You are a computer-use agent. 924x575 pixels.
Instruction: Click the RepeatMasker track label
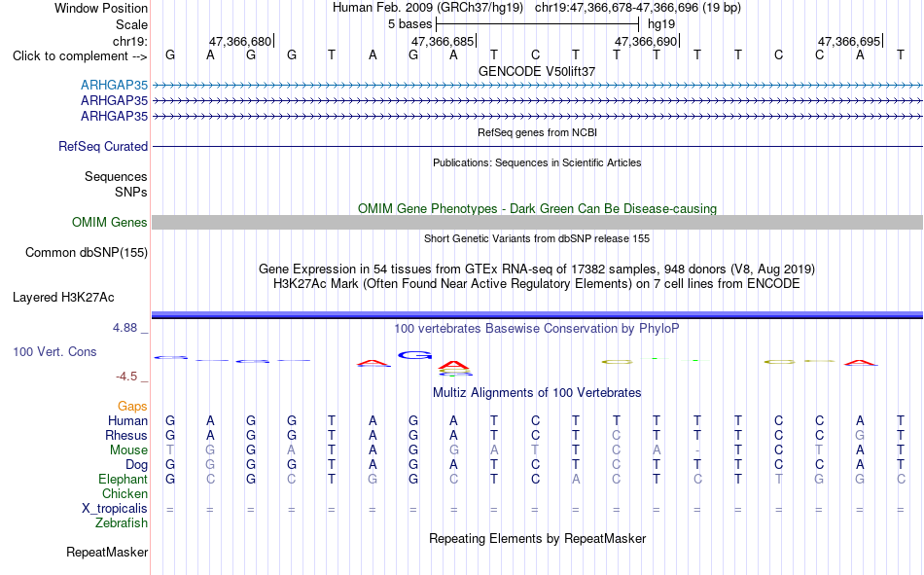tap(107, 552)
